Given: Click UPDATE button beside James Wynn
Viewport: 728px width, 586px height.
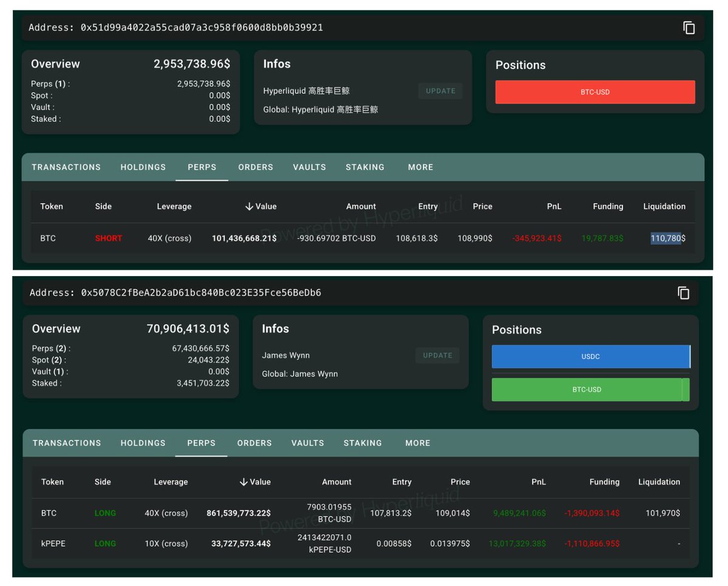Looking at the screenshot, I should [x=437, y=355].
